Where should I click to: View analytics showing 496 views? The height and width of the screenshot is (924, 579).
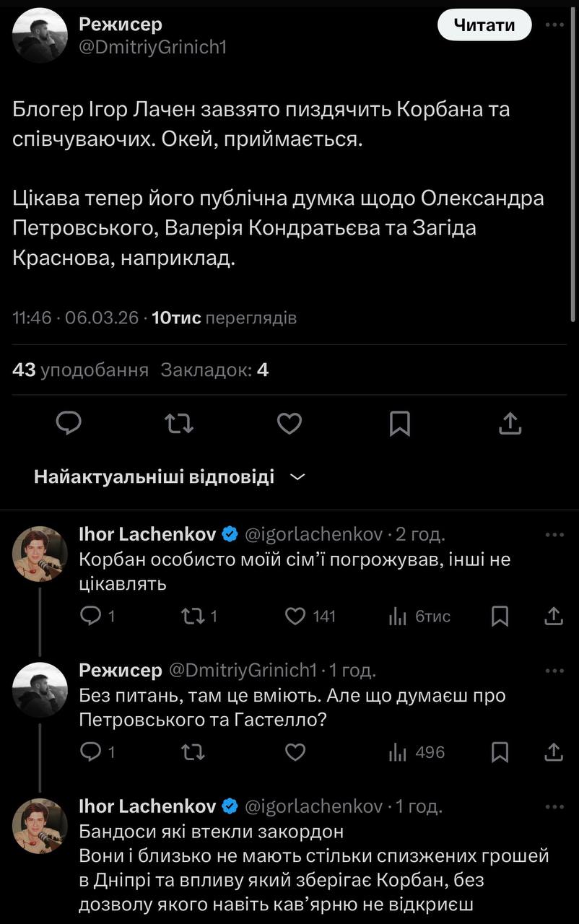tap(398, 752)
